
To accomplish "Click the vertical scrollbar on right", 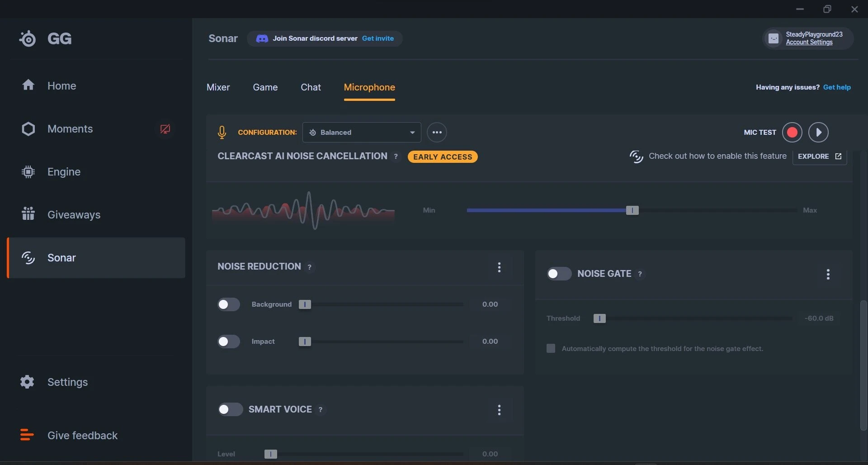I will tap(863, 365).
